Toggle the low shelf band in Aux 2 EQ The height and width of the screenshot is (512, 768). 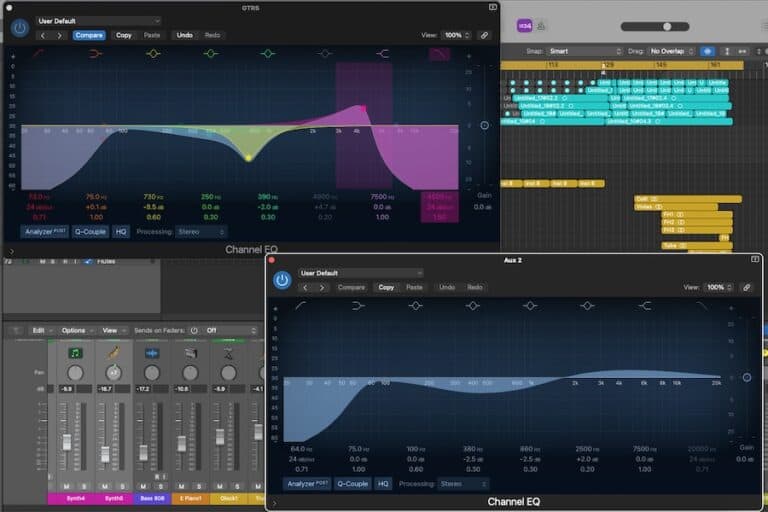point(358,306)
